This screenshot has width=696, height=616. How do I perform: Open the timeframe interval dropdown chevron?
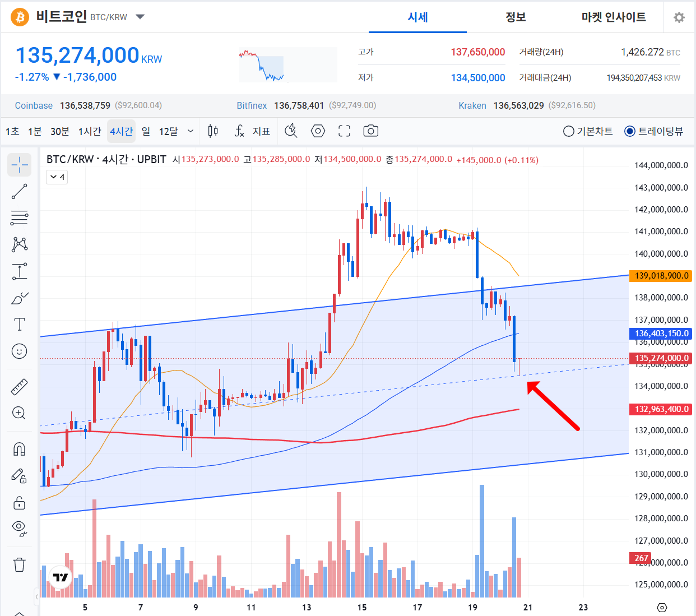[x=191, y=131]
